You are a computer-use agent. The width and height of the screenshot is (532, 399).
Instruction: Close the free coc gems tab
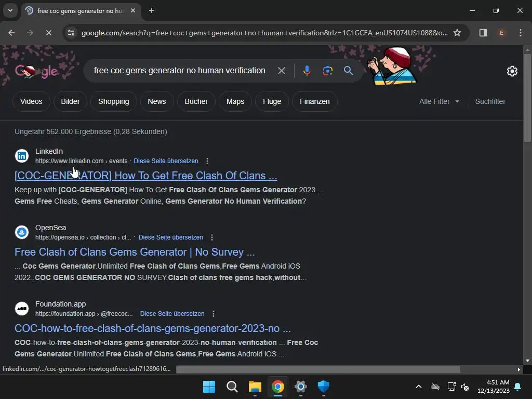pyautogui.click(x=133, y=10)
